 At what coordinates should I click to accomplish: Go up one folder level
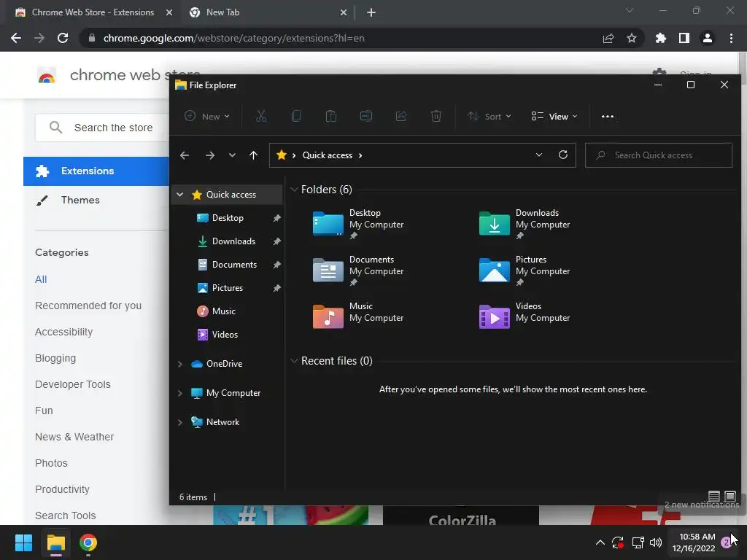pos(253,155)
